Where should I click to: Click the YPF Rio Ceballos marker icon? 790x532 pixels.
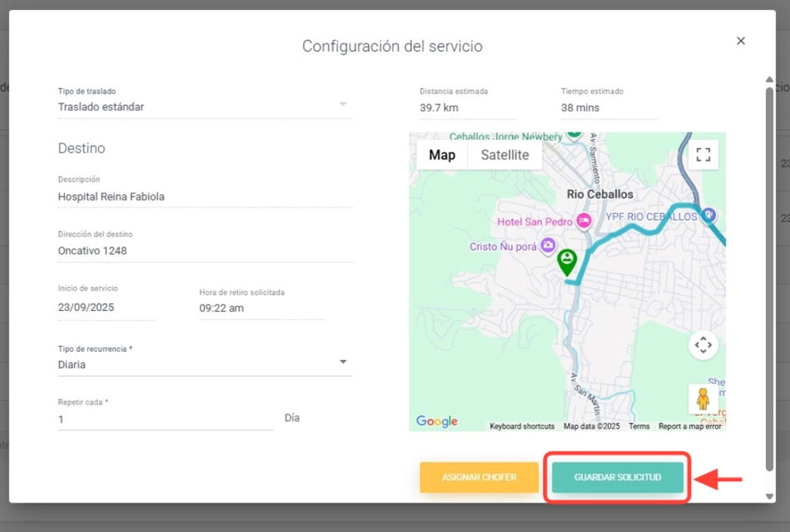pyautogui.click(x=710, y=216)
